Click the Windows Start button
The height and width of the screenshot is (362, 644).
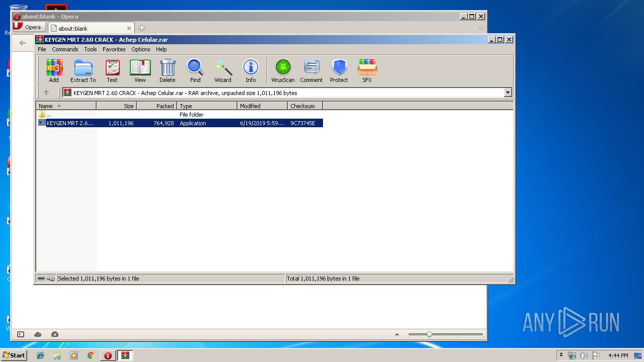(x=14, y=355)
